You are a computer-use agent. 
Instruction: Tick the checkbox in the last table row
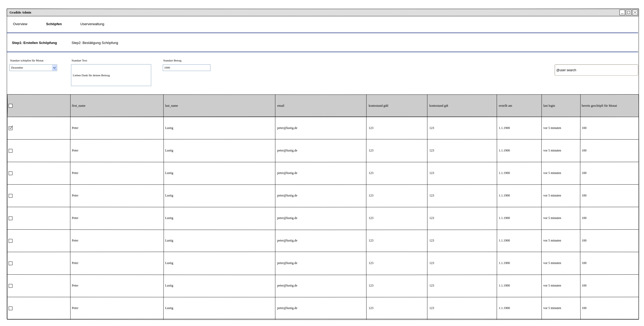click(11, 308)
